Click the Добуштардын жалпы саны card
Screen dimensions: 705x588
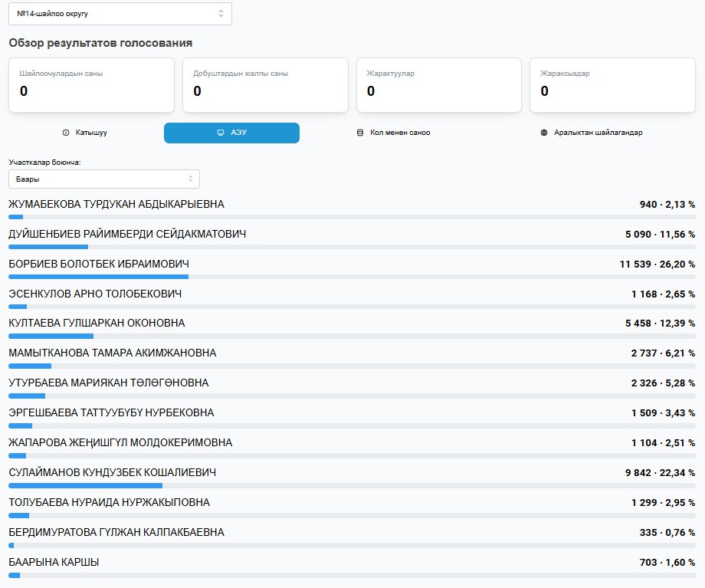click(x=265, y=85)
